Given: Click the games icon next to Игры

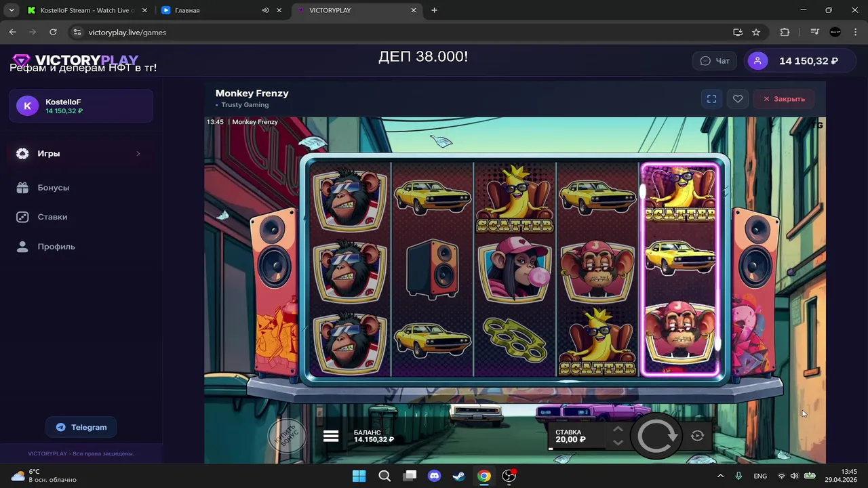Looking at the screenshot, I should point(22,154).
